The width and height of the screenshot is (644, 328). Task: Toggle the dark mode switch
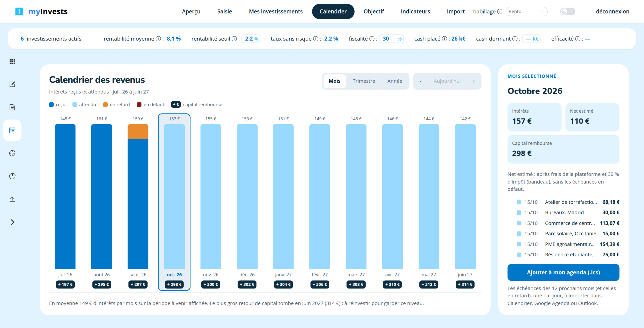pyautogui.click(x=568, y=12)
